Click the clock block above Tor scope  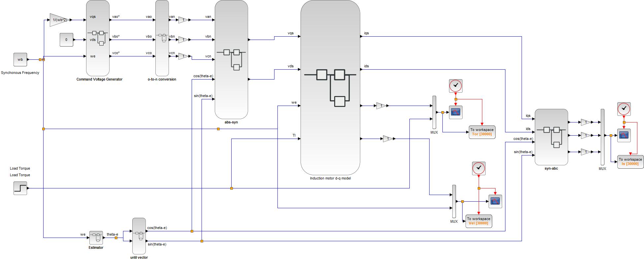pyautogui.click(x=456, y=86)
